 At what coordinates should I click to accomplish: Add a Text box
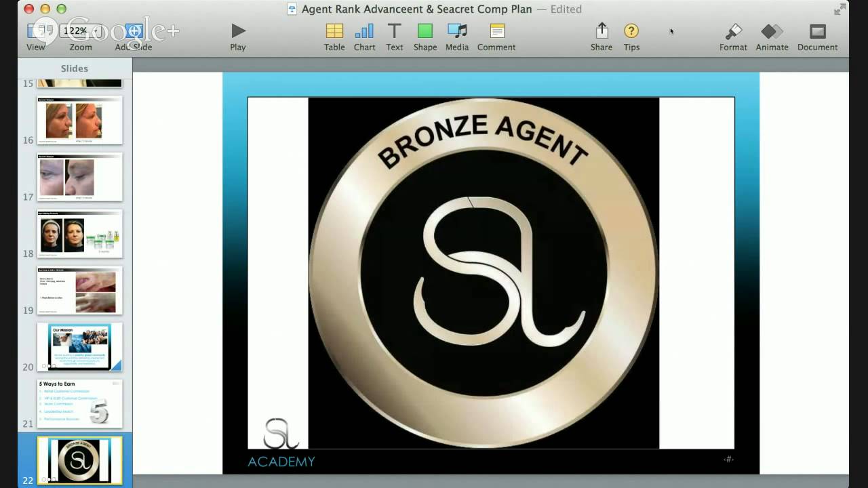395,37
